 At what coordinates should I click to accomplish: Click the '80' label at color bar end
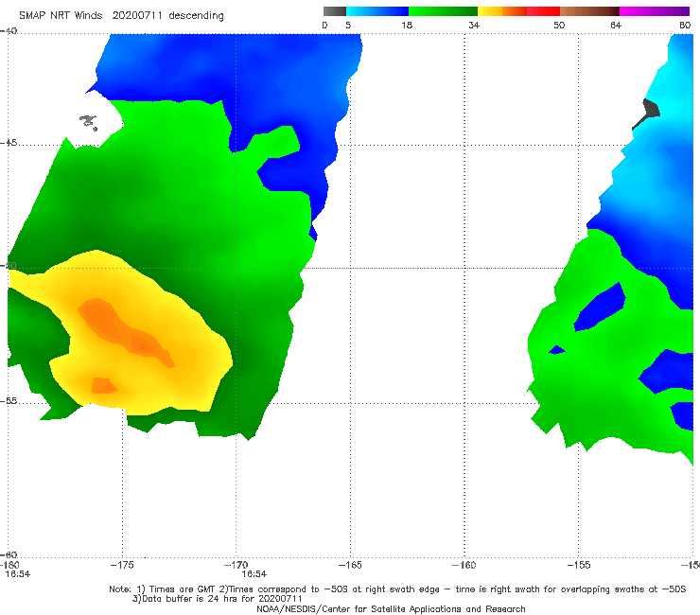685,26
